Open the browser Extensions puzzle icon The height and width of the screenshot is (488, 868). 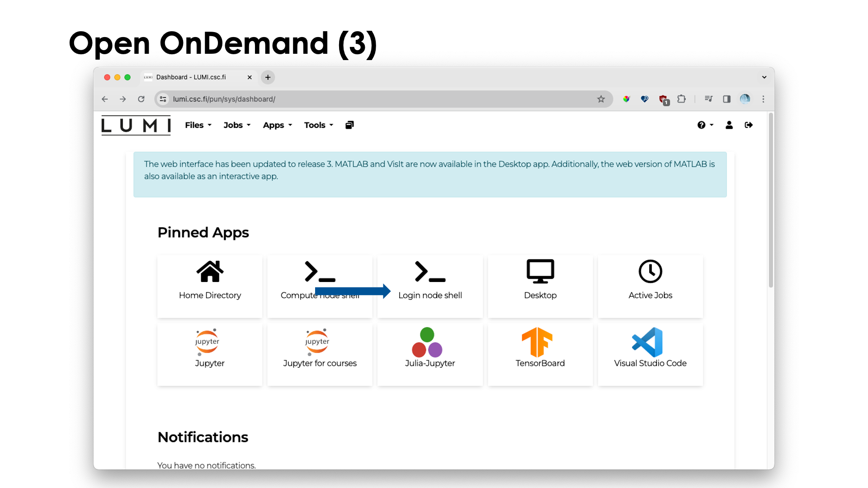(681, 99)
